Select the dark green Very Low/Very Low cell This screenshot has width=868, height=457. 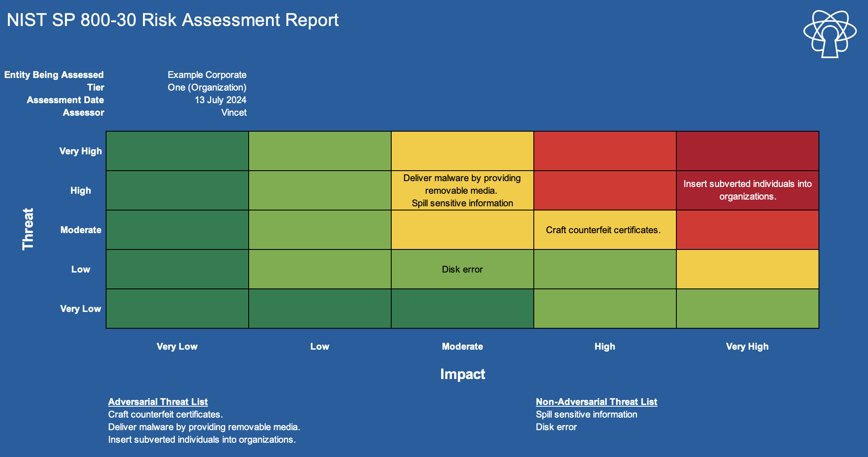(177, 309)
